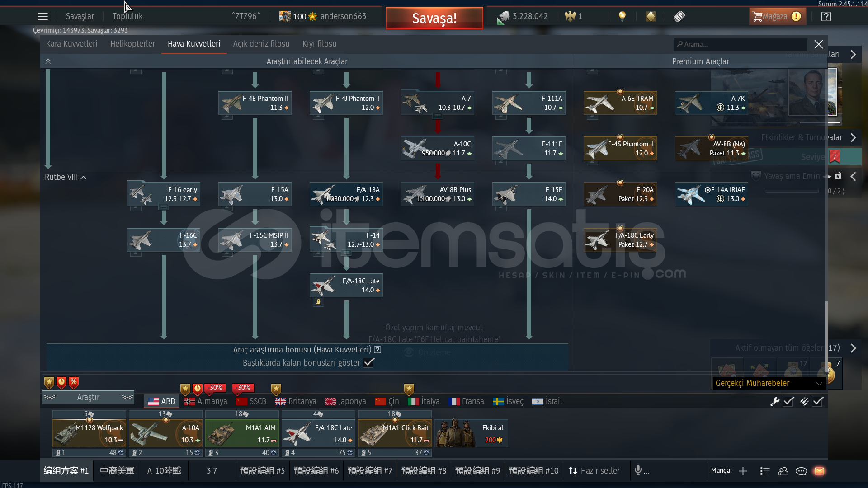
Task: Open the Savaşlar menu
Action: coord(80,16)
